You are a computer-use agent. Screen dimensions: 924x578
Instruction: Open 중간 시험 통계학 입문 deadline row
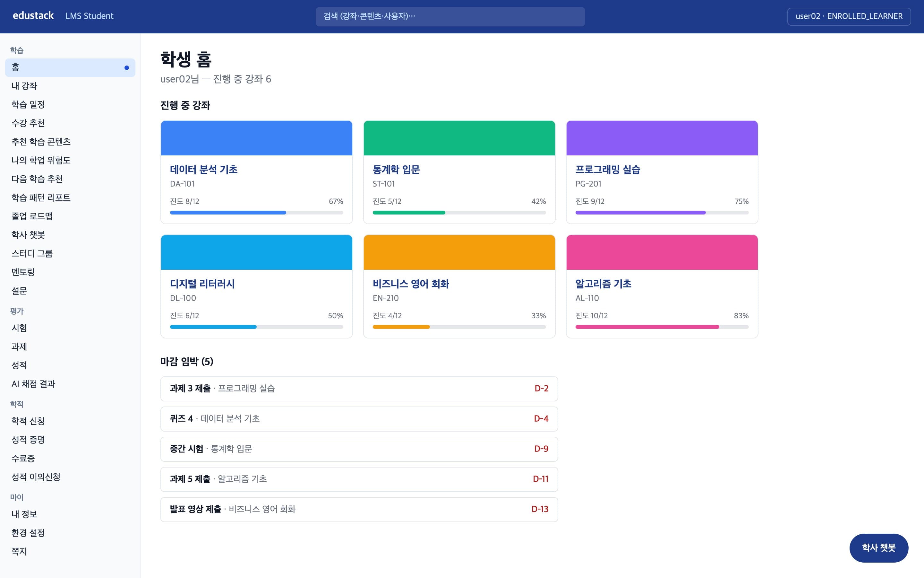[359, 449]
